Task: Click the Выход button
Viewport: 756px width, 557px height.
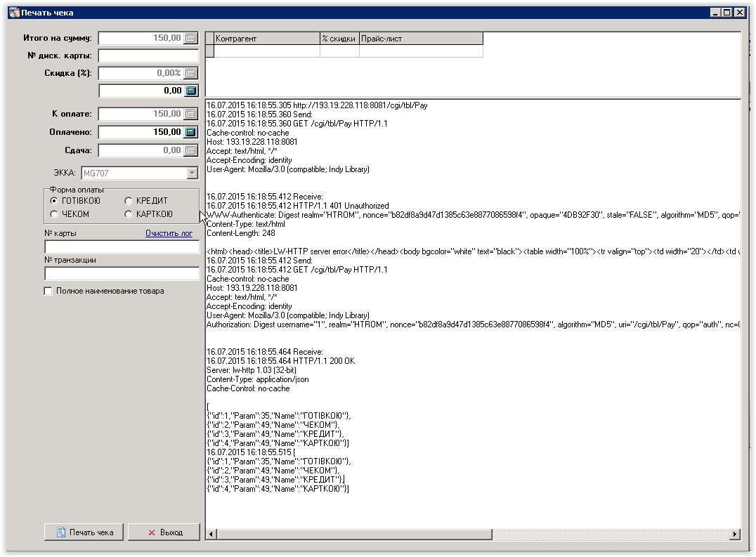Action: pos(164,532)
